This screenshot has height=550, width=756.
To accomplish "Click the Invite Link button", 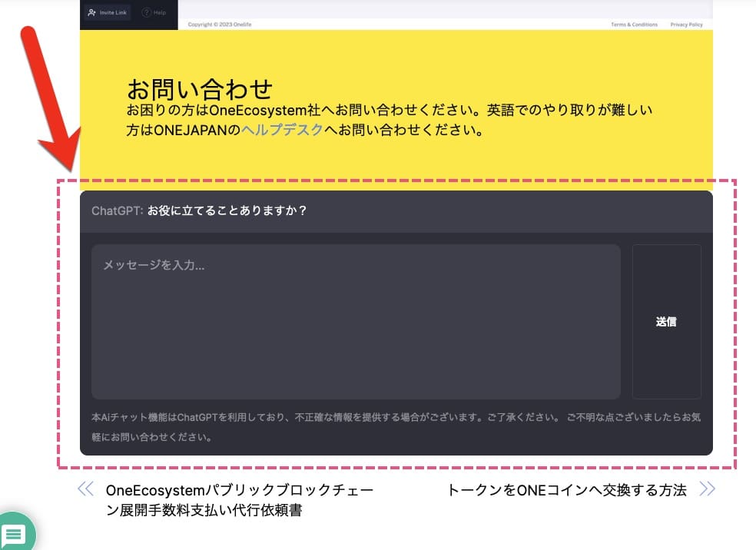I will click(108, 12).
